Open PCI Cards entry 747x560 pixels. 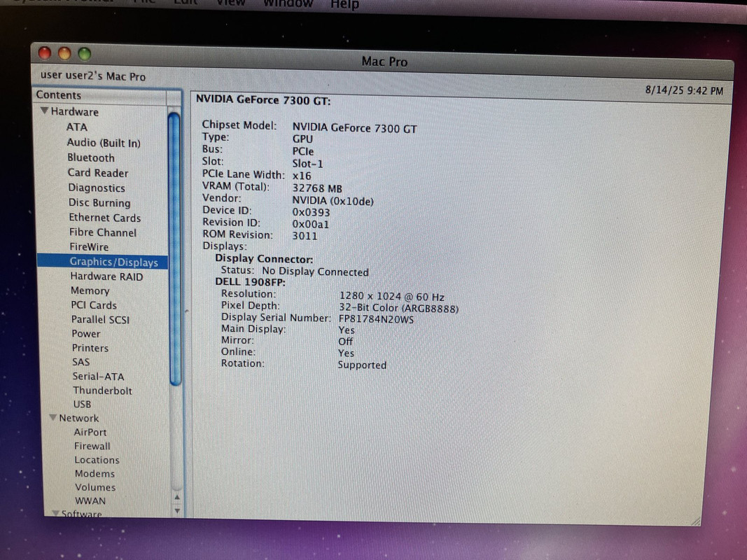point(93,304)
